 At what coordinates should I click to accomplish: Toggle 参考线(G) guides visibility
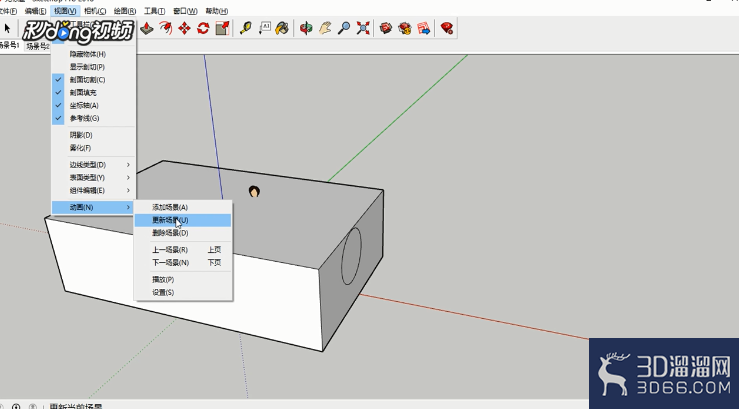(x=93, y=118)
